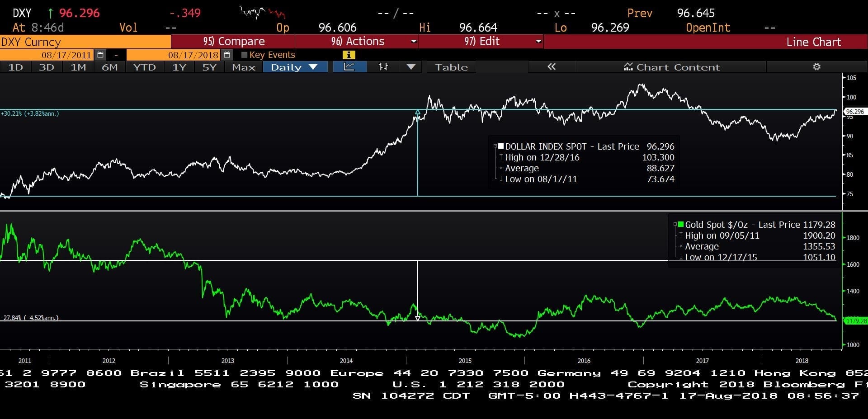Click the DXY Curncy security field

tap(85, 42)
